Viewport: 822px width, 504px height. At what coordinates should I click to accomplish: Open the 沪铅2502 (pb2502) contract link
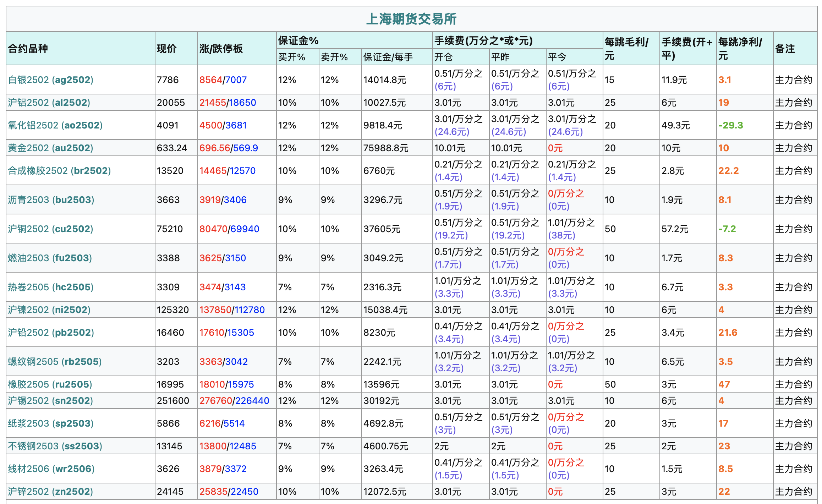51,333
